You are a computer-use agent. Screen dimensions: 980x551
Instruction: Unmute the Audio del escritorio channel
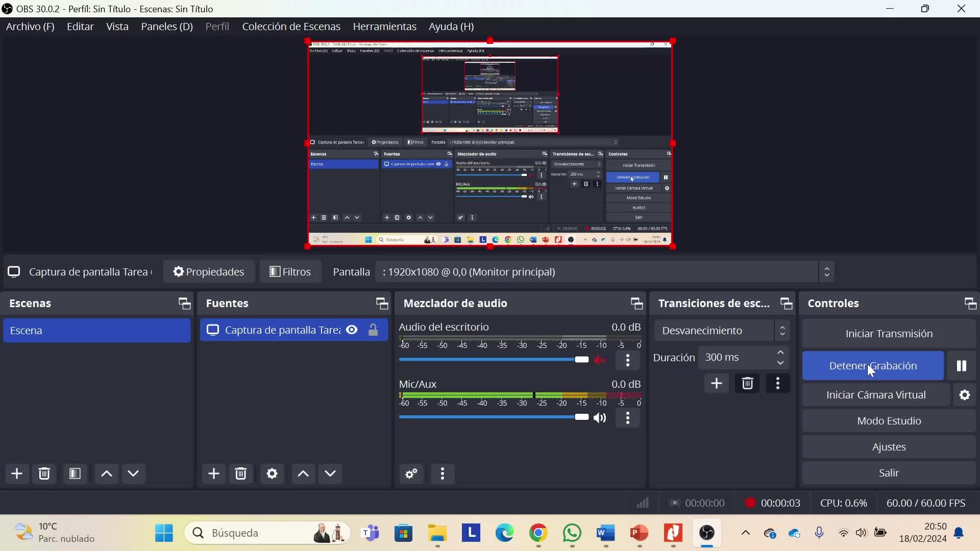coord(600,360)
